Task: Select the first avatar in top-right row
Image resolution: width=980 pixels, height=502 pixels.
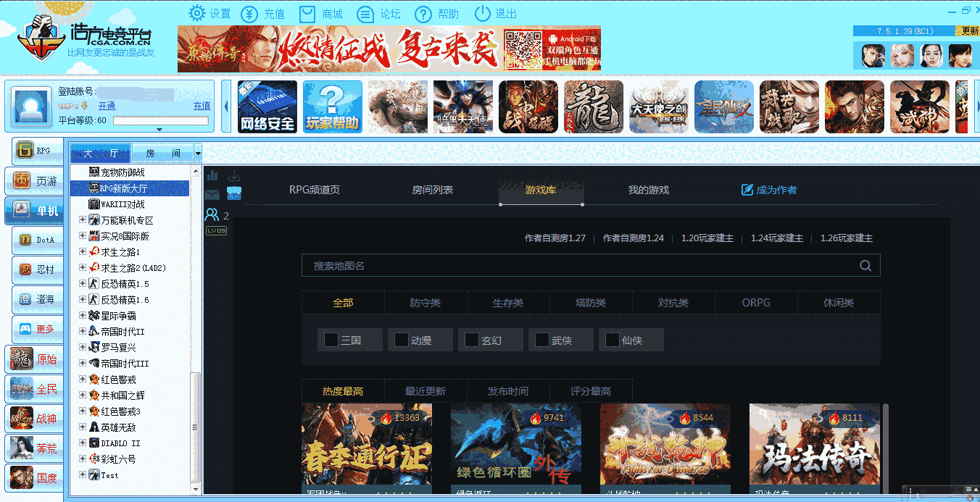Action: point(873,56)
